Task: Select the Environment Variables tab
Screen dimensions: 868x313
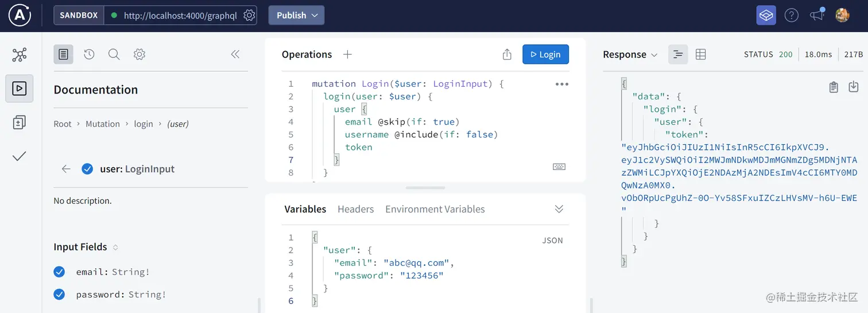Action: point(435,209)
